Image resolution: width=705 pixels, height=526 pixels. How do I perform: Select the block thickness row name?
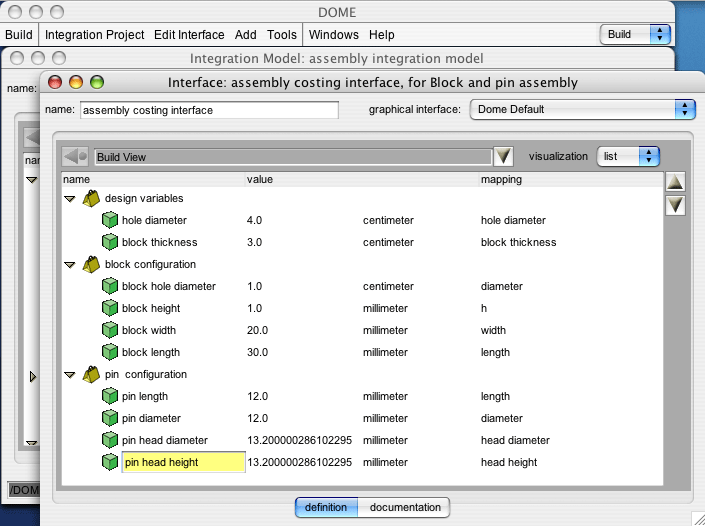click(x=160, y=242)
